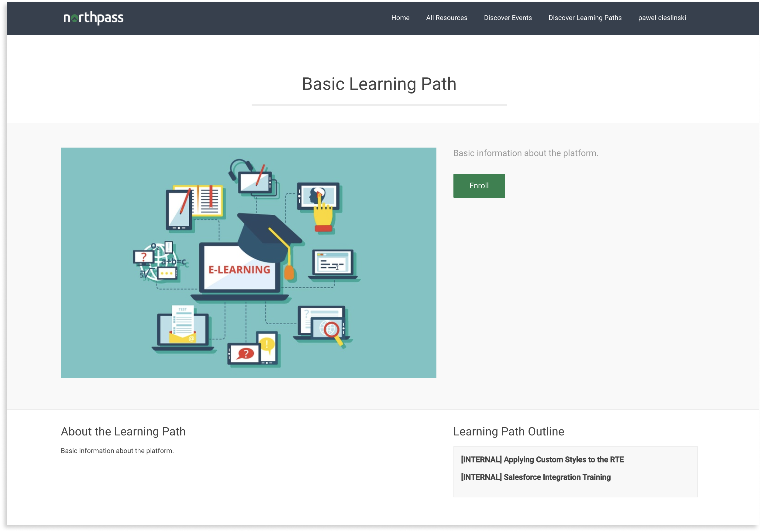Navigate to Discover Learning Paths
The height and width of the screenshot is (532, 761).
pos(585,18)
